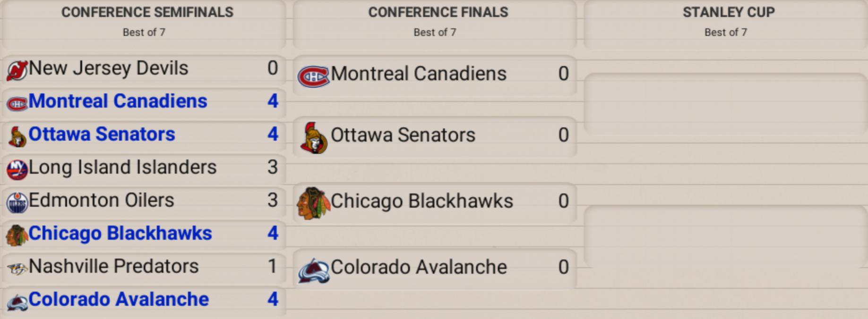Click the Ottawa Senators logo in Conference Finals

point(314,138)
